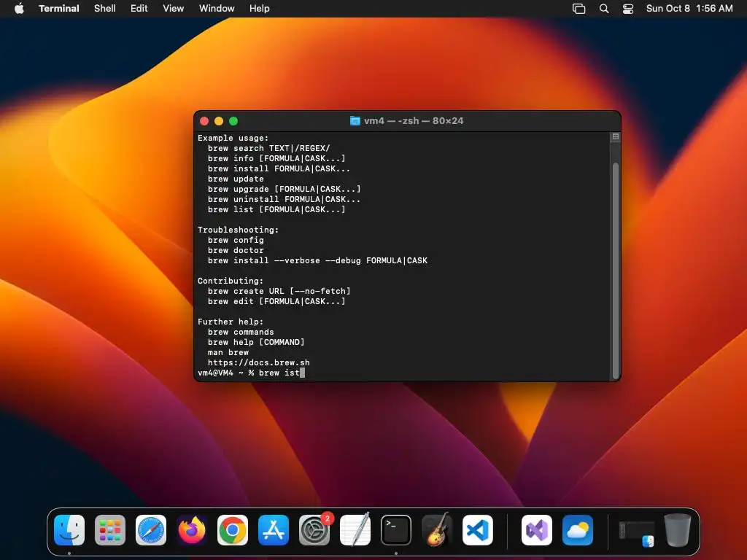Image resolution: width=747 pixels, height=560 pixels.
Task: Open TextEdit from the dock
Action: point(355,530)
